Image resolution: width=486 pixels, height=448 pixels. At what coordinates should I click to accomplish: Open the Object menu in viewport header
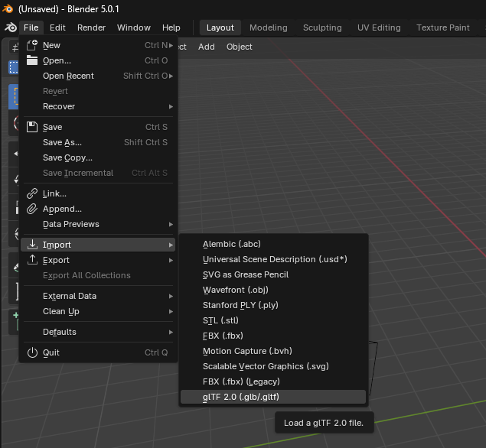click(x=240, y=47)
